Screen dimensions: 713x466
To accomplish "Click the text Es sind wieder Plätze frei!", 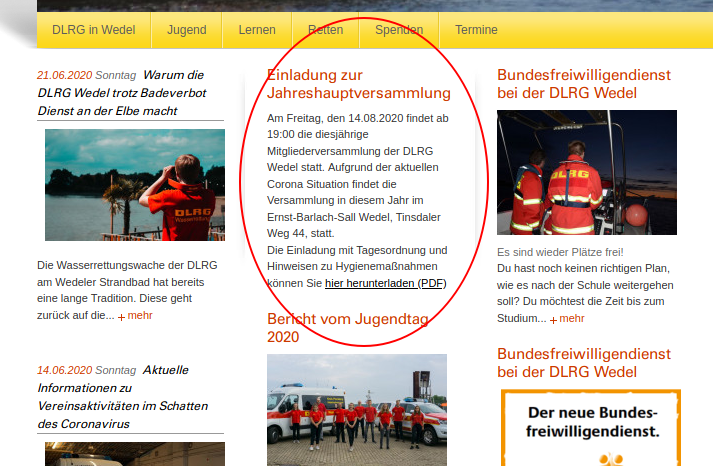I will point(560,252).
